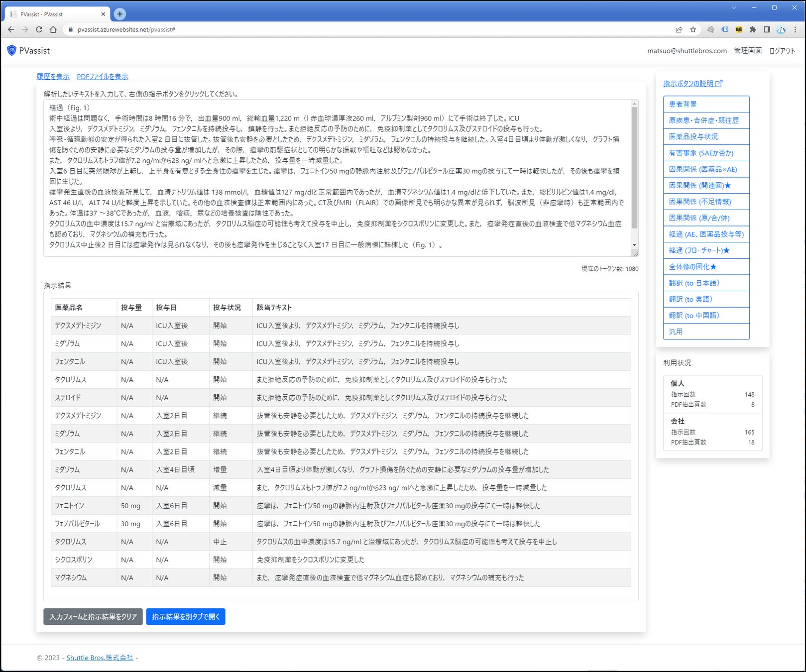Open the 履歴を表示 link
This screenshot has height=672, width=806.
pyautogui.click(x=53, y=77)
